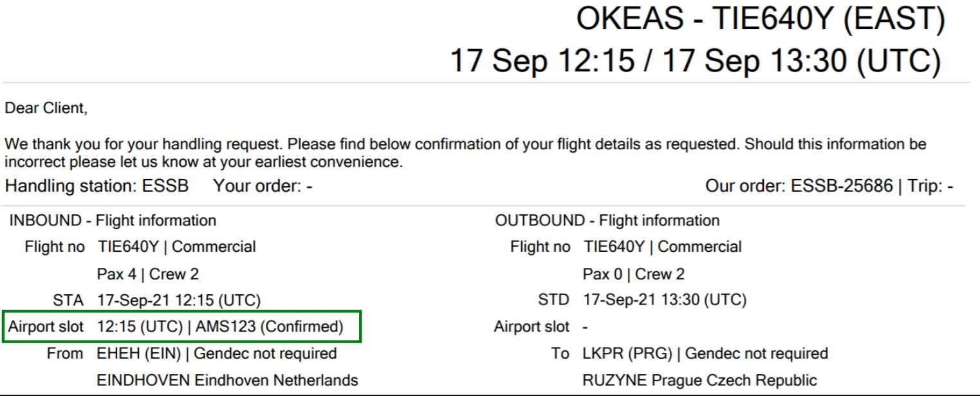Click inbound flight no TIE640Y | Commercial

pos(176,247)
